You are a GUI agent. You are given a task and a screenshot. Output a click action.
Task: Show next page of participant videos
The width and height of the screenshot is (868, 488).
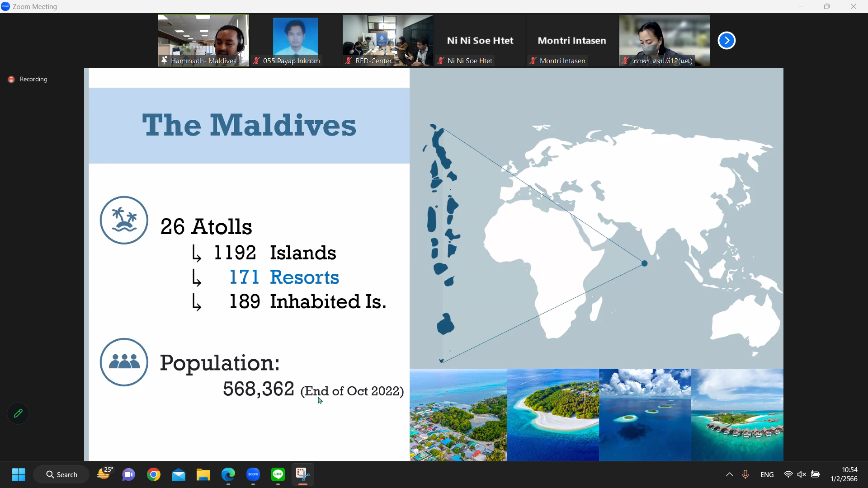pos(726,41)
